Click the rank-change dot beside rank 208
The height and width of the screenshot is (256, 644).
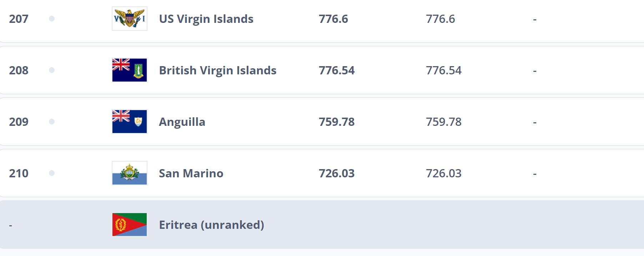click(52, 70)
